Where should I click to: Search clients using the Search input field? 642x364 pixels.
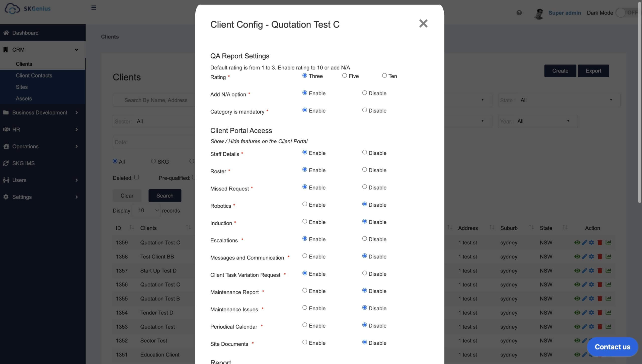point(156,100)
